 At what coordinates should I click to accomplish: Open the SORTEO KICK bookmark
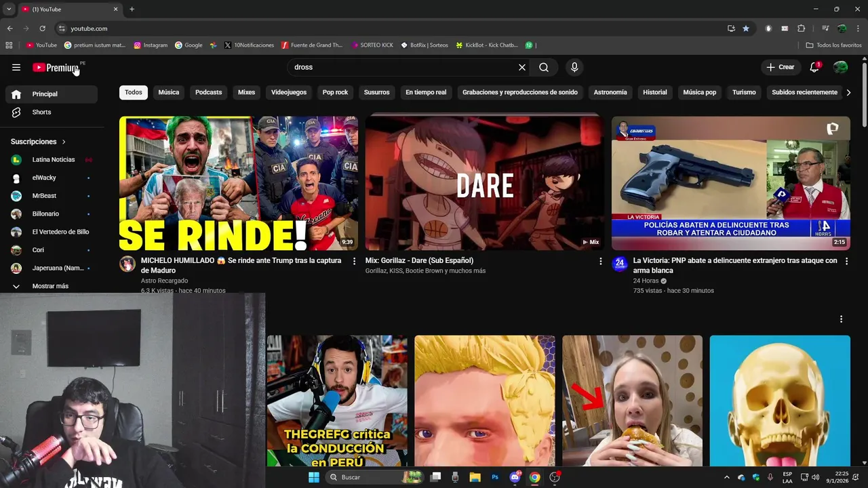372,45
